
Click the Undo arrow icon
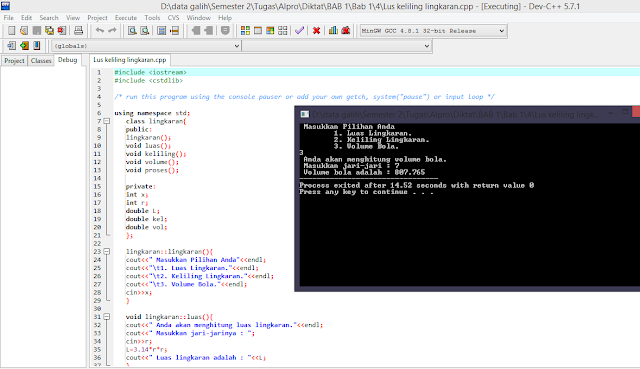pyautogui.click(x=100, y=31)
